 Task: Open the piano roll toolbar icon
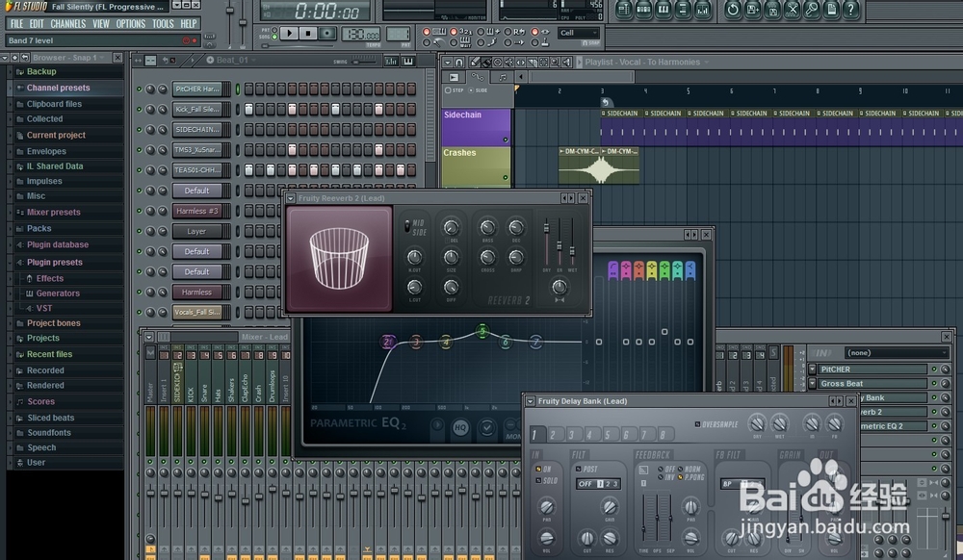(x=664, y=10)
